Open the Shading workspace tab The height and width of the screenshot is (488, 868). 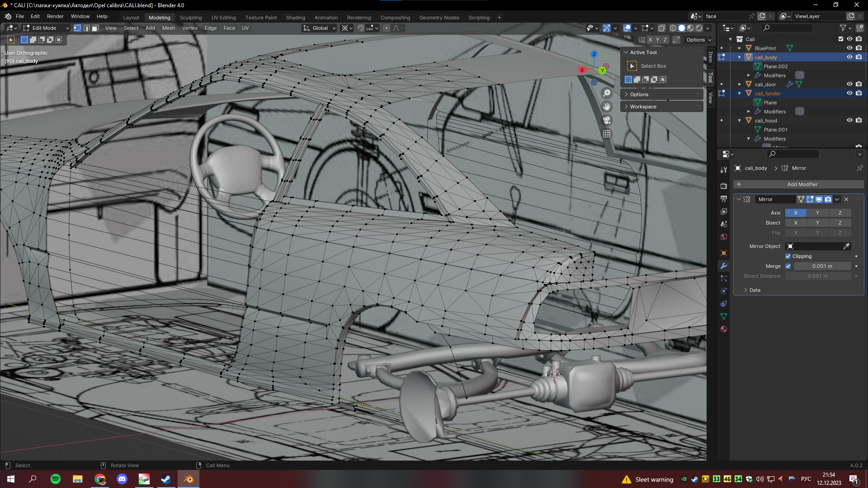pyautogui.click(x=296, y=18)
